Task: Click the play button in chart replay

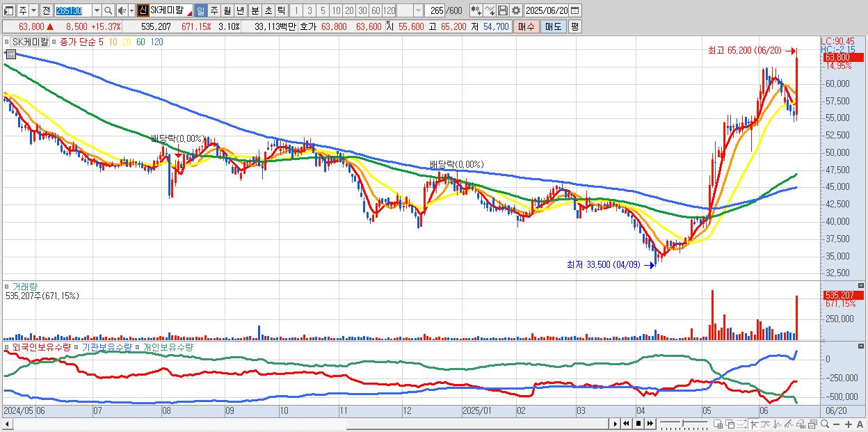Action: [x=616, y=424]
